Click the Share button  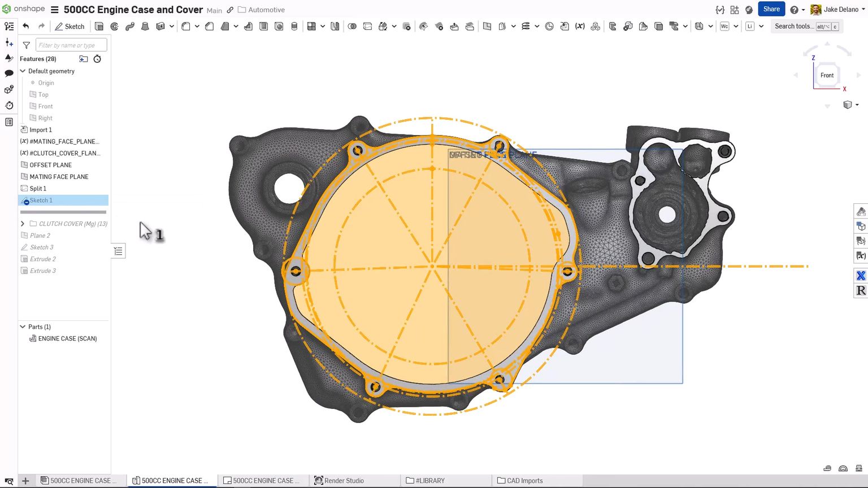[771, 9]
